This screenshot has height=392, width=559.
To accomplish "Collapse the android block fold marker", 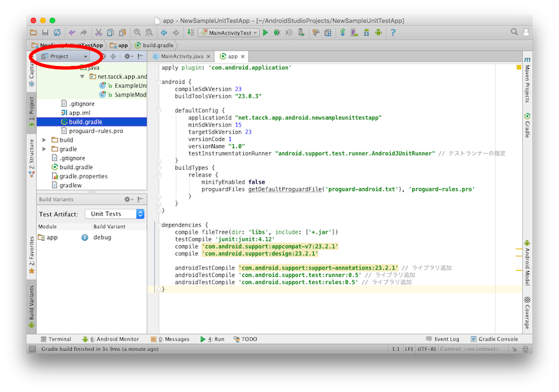I will [159, 82].
